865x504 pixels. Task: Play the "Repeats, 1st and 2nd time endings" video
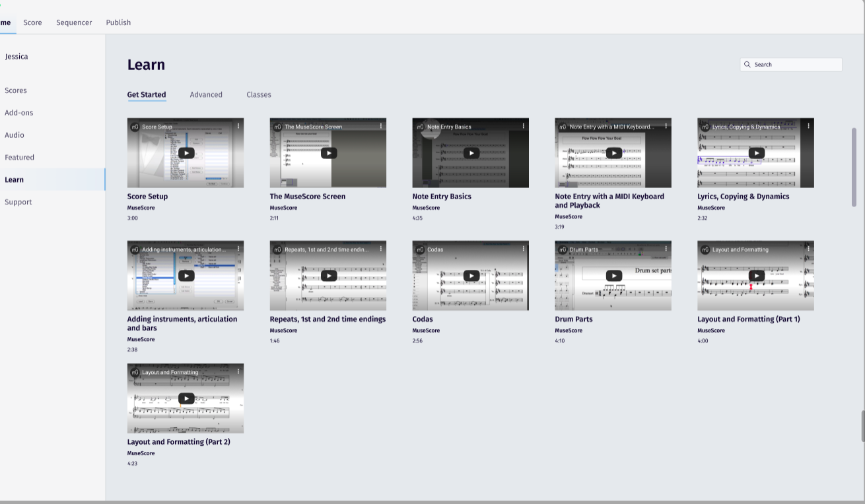328,275
